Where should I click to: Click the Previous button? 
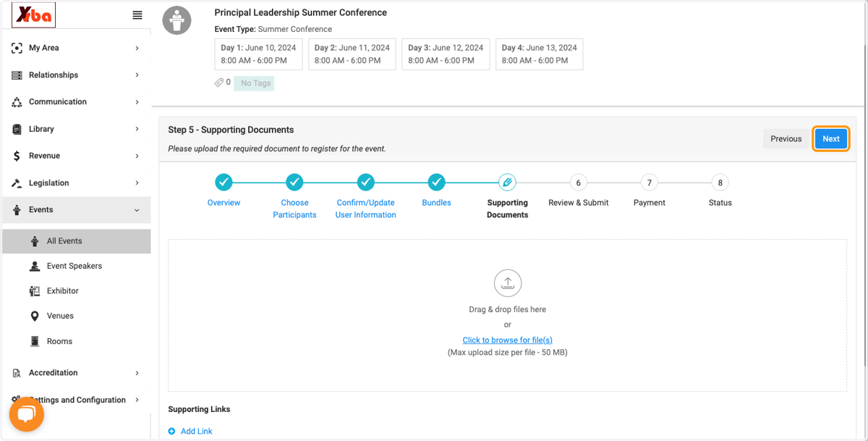(786, 139)
